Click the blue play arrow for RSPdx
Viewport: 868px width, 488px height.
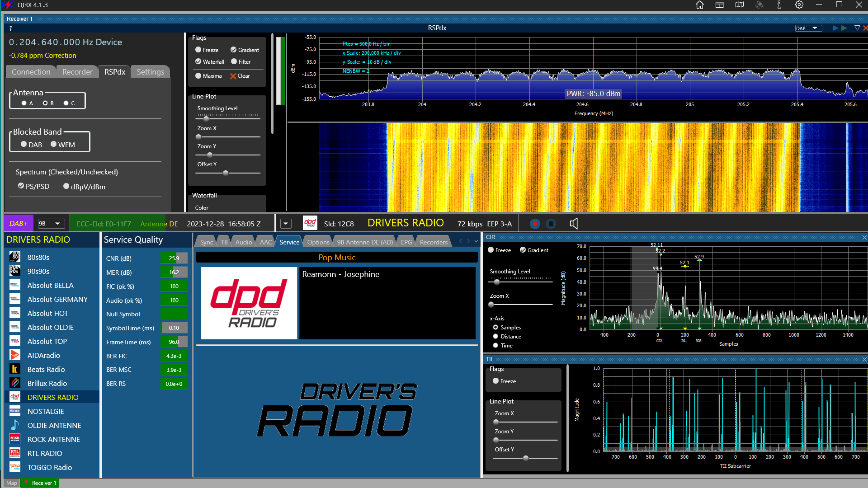[x=835, y=28]
